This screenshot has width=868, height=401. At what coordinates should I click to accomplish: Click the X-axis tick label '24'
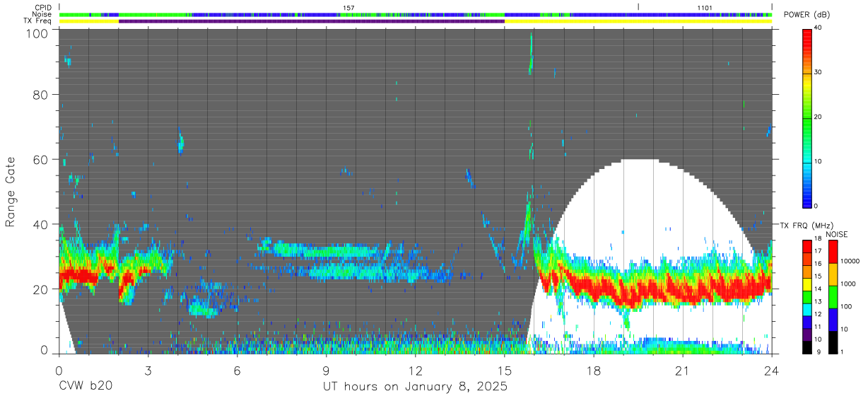coord(771,371)
